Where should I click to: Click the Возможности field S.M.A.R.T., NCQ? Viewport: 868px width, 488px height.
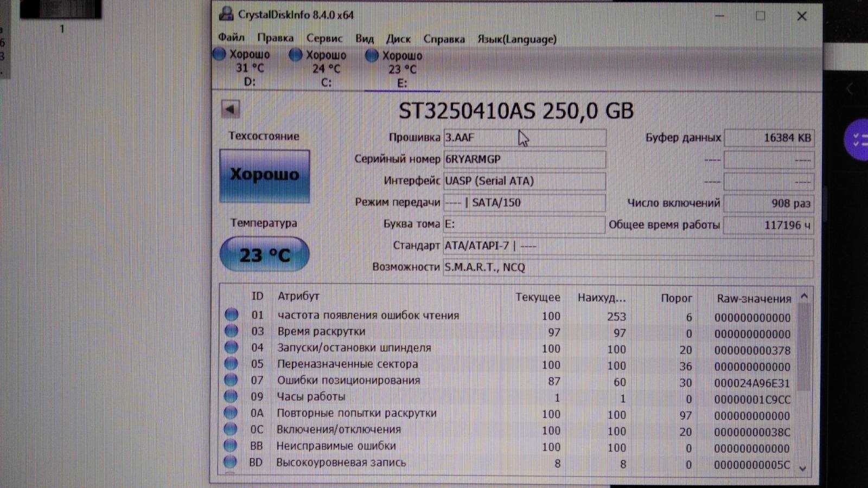[x=629, y=267]
